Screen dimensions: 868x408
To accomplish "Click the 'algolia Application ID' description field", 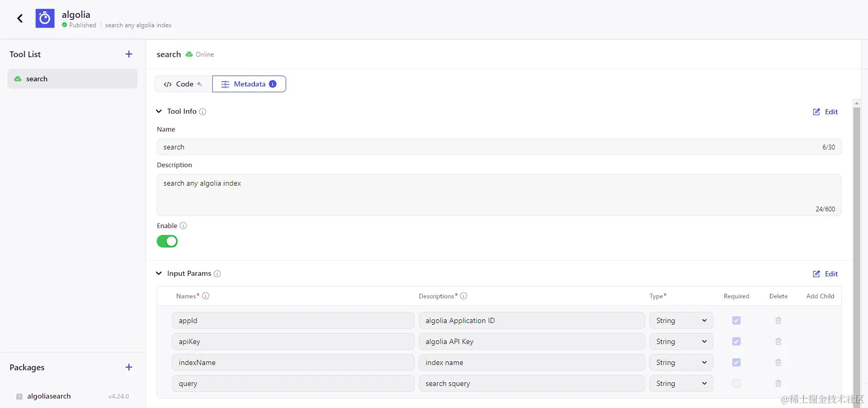I will coord(532,320).
